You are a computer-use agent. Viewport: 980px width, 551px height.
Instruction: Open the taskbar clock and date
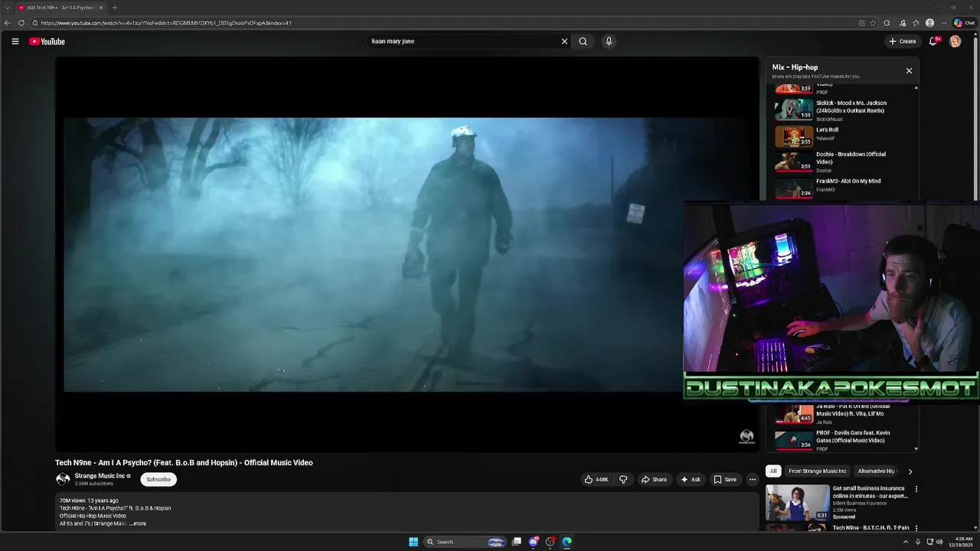(x=961, y=542)
